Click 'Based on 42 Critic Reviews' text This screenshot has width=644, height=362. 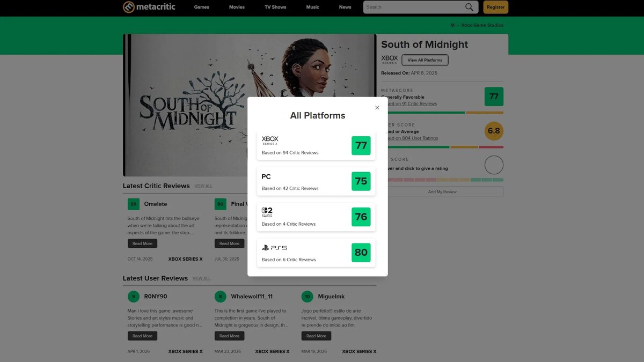pyautogui.click(x=290, y=188)
